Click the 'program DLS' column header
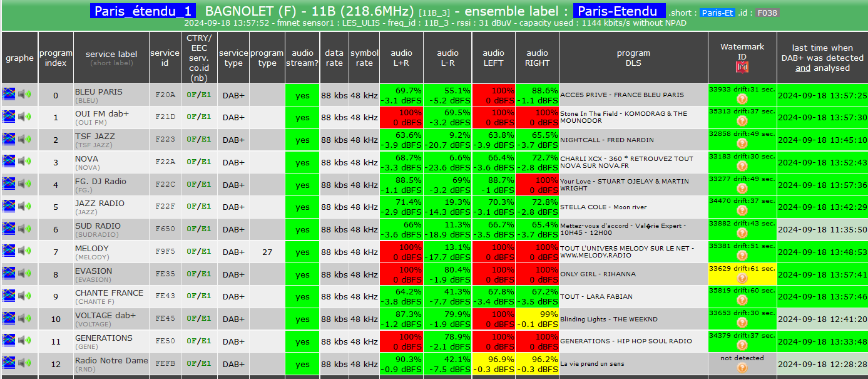The image size is (868, 379). (633, 58)
